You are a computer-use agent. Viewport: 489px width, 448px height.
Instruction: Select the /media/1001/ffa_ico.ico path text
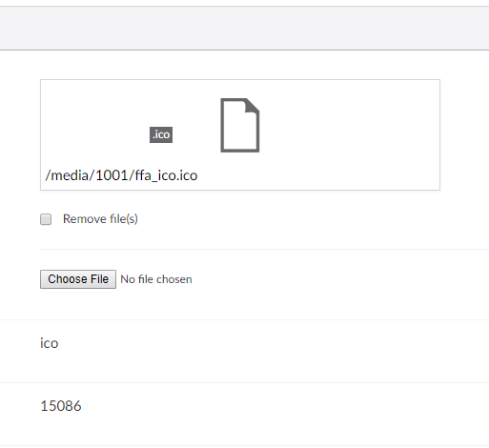pos(121,175)
